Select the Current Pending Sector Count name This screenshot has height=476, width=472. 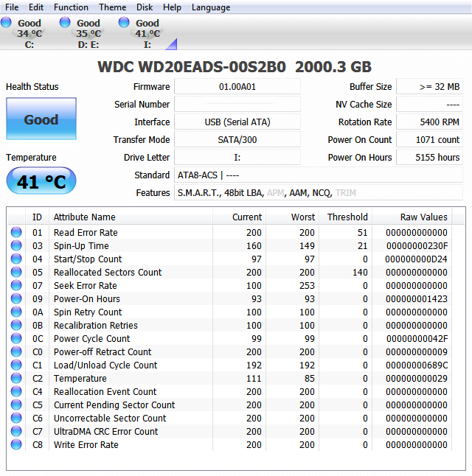[x=114, y=405]
